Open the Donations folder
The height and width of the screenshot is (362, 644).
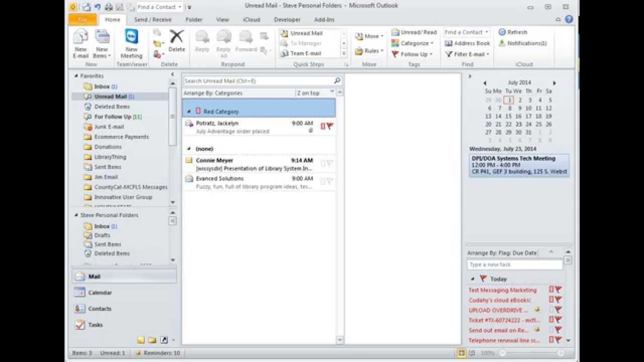coord(108,147)
